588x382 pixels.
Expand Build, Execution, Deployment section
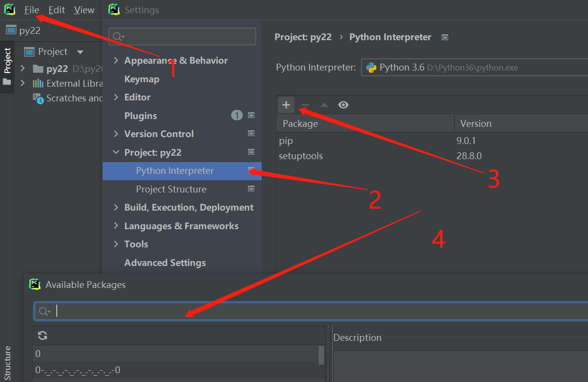(116, 207)
